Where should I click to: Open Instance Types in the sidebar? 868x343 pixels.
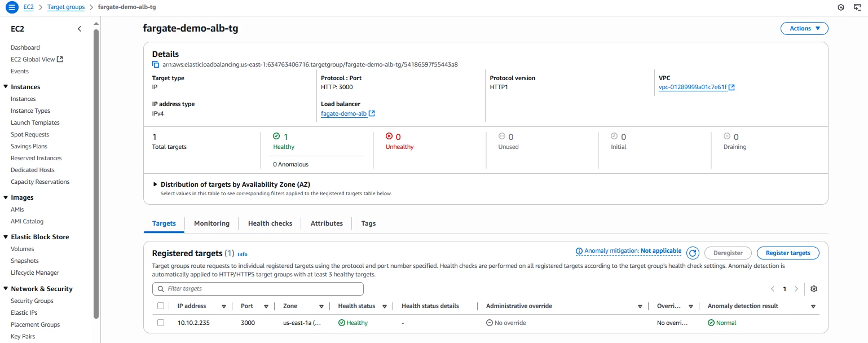(x=30, y=111)
